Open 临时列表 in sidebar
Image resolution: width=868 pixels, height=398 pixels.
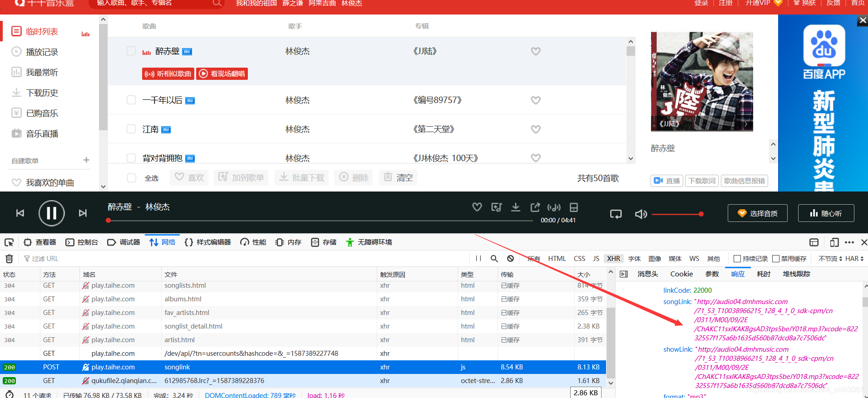[x=42, y=31]
